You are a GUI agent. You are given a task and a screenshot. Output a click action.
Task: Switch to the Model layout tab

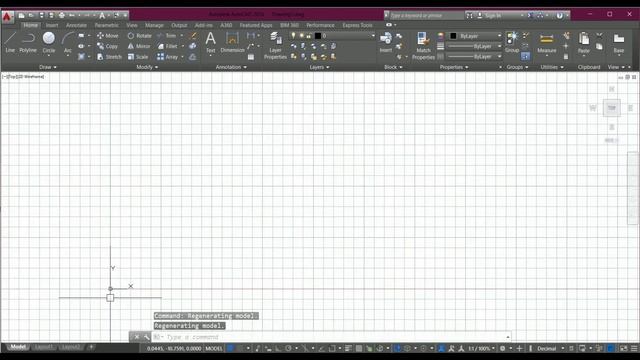(x=18, y=347)
